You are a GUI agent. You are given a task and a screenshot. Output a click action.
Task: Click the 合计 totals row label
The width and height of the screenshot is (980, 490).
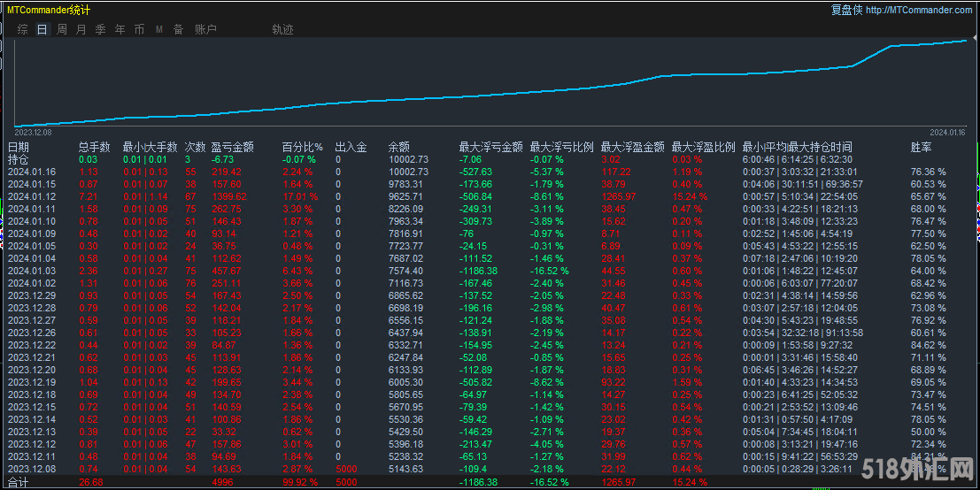[x=19, y=482]
